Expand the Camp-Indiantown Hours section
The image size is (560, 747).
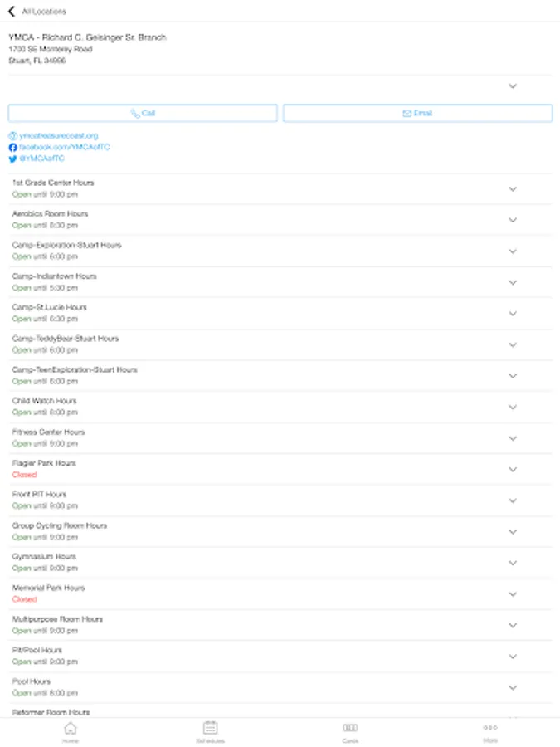coord(513,281)
